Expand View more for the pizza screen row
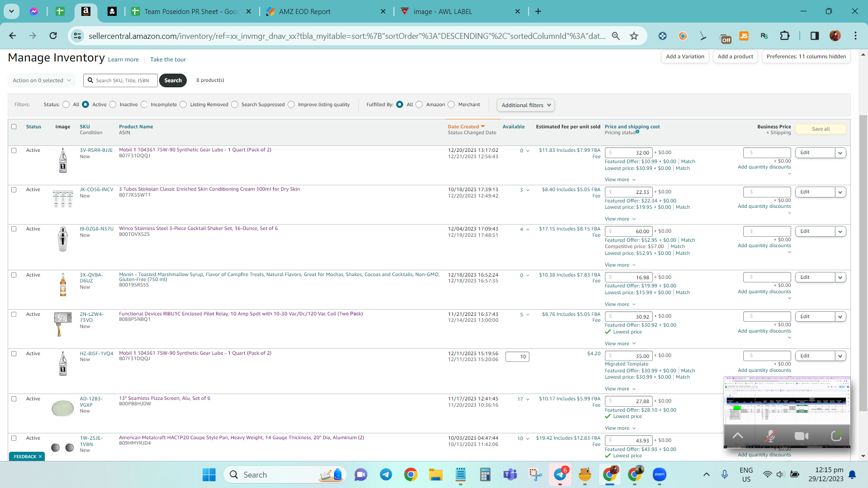Viewport: 868px width, 488px height. pos(620,428)
